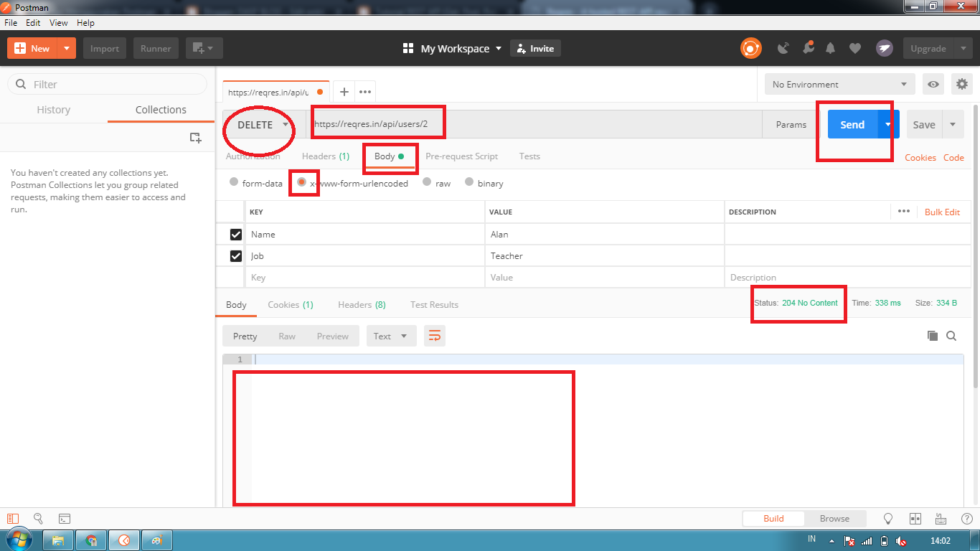Viewport: 980px width, 551px height.
Task: Open the Capture requests satellite icon
Action: click(x=783, y=47)
